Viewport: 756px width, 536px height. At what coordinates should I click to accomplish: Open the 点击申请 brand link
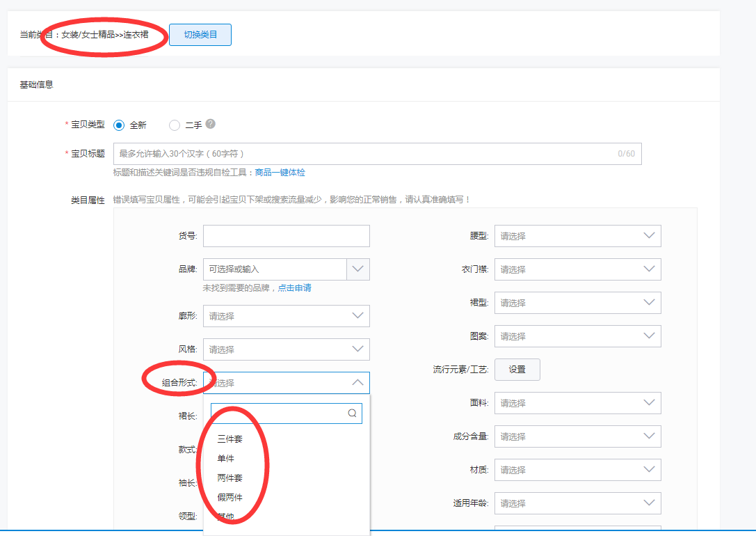pyautogui.click(x=295, y=288)
